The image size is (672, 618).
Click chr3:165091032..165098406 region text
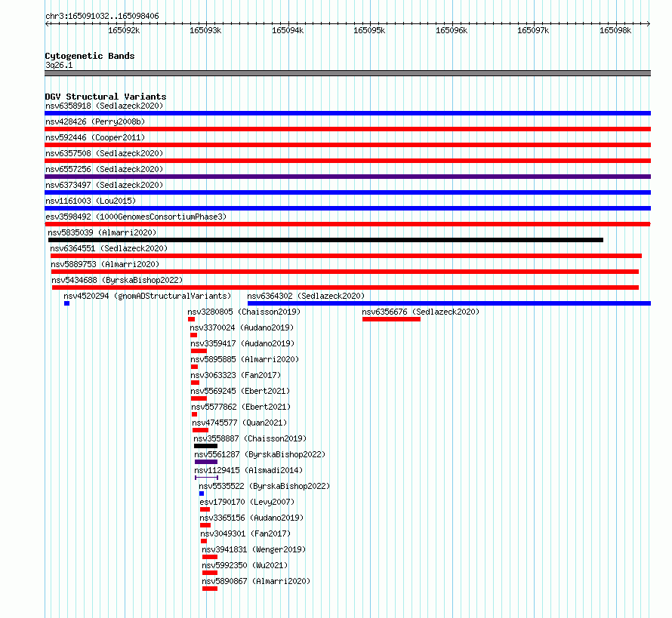click(102, 16)
